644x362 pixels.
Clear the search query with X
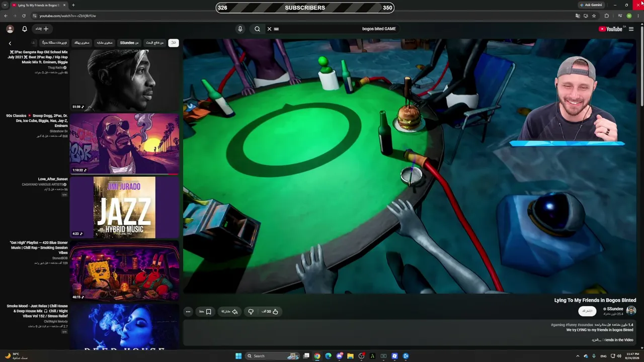[269, 29]
